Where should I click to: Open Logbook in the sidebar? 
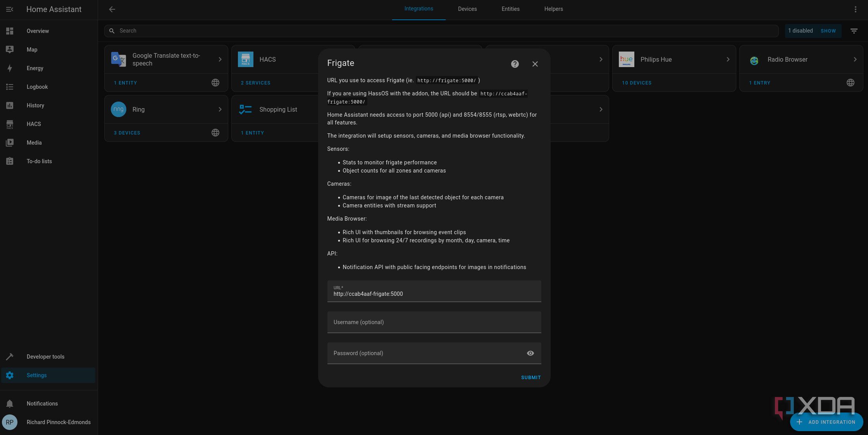[48, 87]
